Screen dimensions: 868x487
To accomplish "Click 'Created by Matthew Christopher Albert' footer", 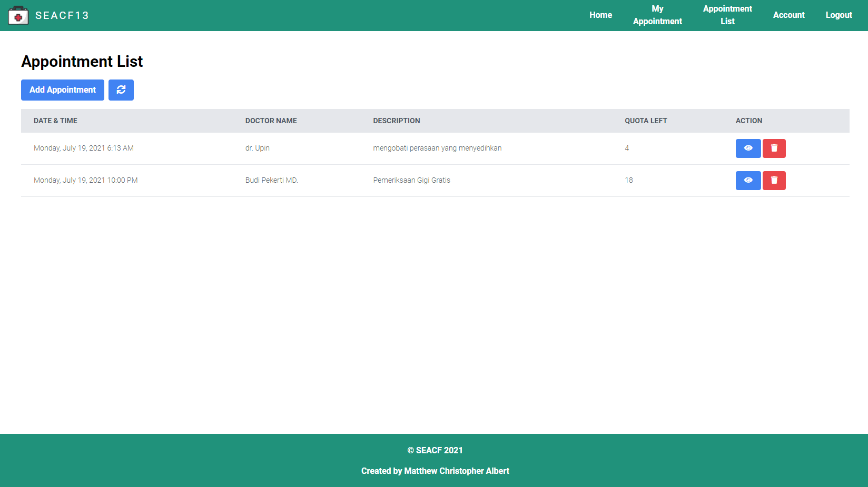I will 435,471.
